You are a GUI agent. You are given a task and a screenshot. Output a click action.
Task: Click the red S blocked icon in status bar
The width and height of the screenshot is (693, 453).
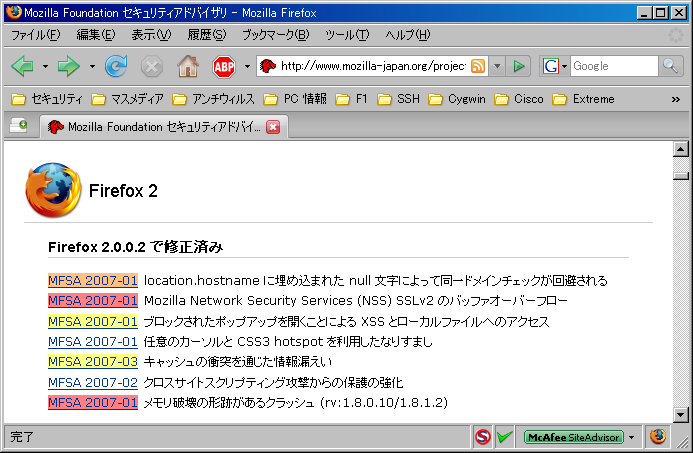483,437
